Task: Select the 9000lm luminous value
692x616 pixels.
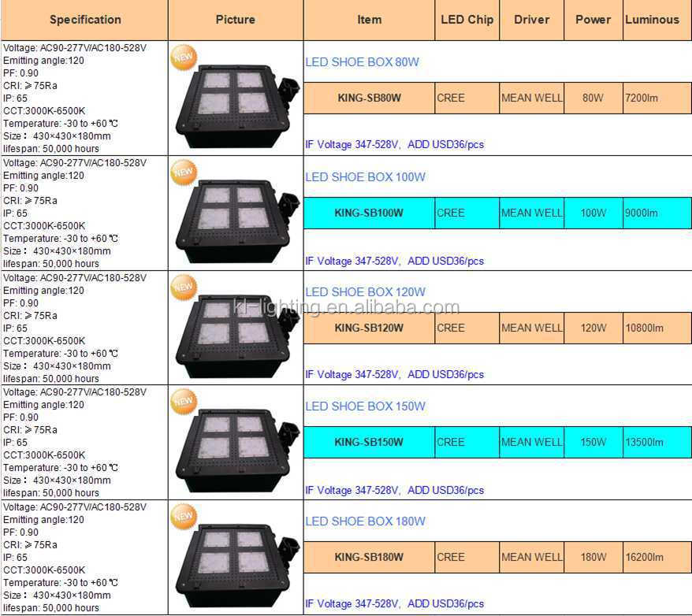Action: tap(657, 213)
